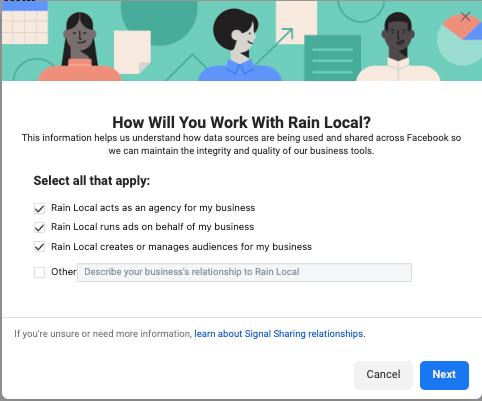Click the blue Next button
482x401 pixels.
(x=444, y=375)
